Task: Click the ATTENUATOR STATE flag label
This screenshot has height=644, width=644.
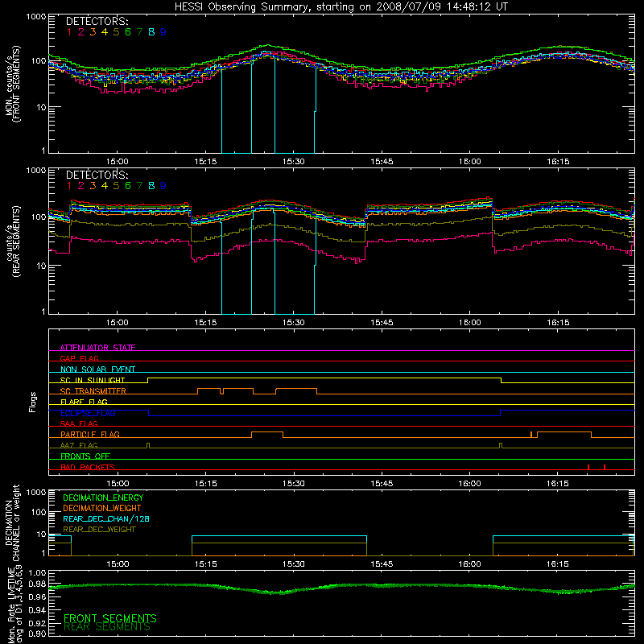Action: coord(97,348)
